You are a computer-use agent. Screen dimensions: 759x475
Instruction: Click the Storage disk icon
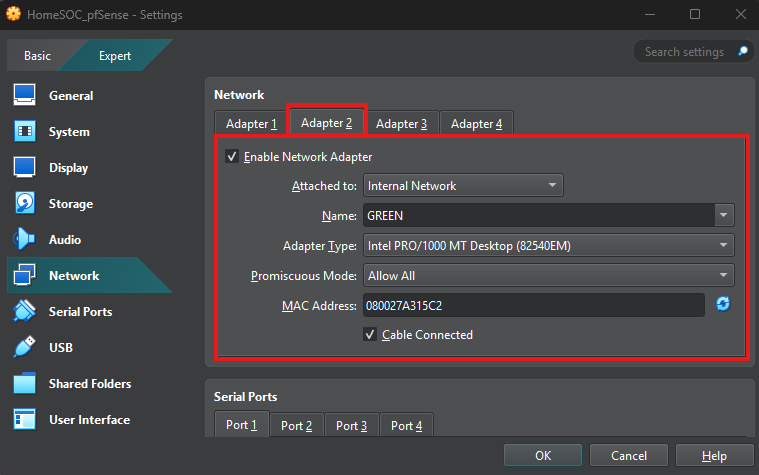pos(25,204)
